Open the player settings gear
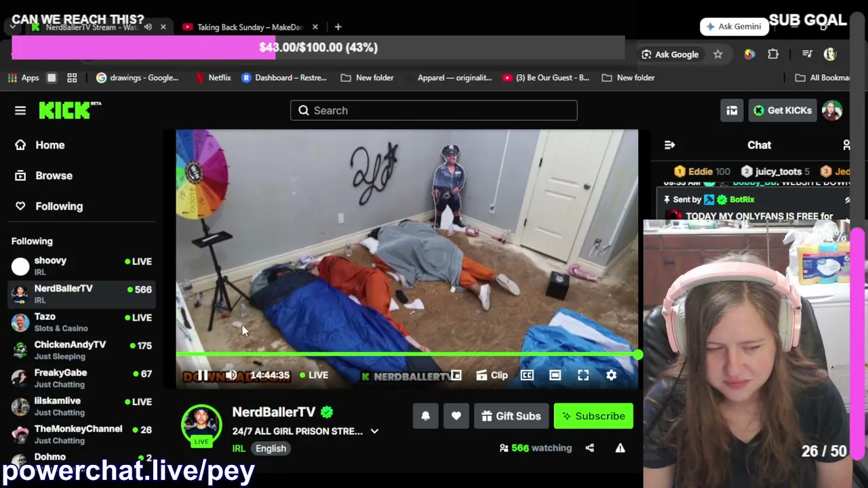 click(x=612, y=375)
